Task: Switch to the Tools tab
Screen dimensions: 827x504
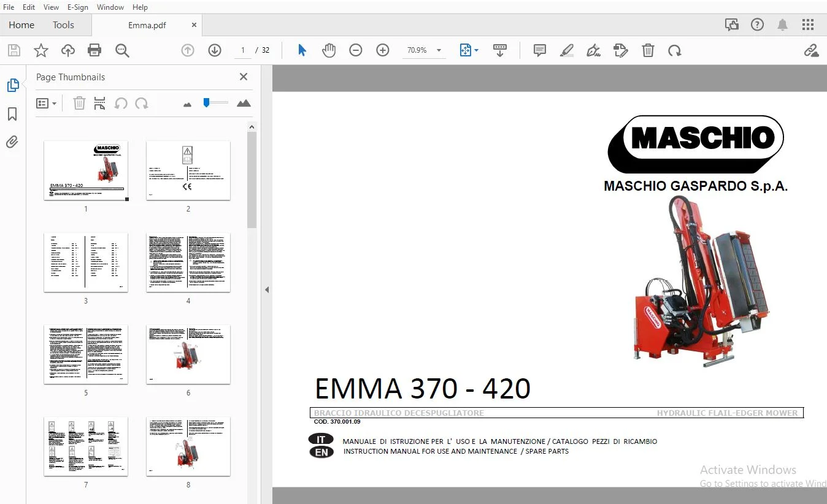Action: click(63, 25)
